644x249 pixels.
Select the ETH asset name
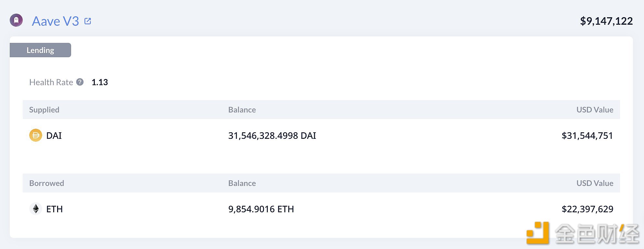(x=55, y=209)
